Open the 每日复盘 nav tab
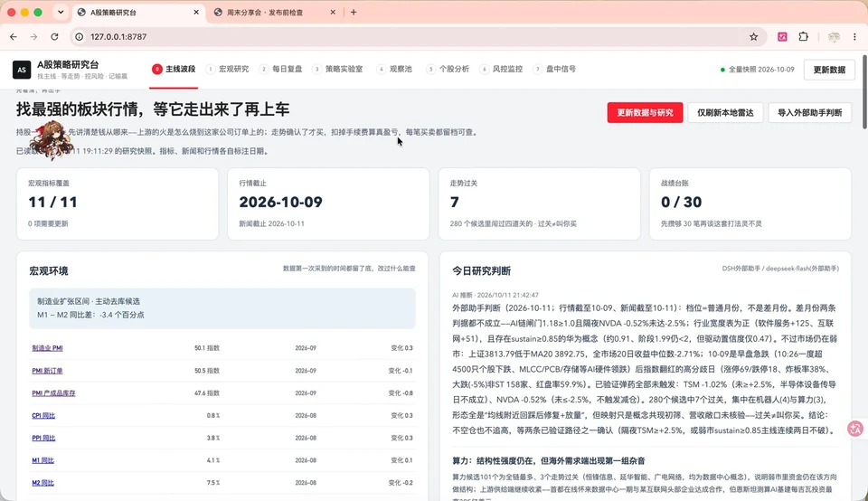Viewport: 868px width, 501px height. (x=281, y=70)
